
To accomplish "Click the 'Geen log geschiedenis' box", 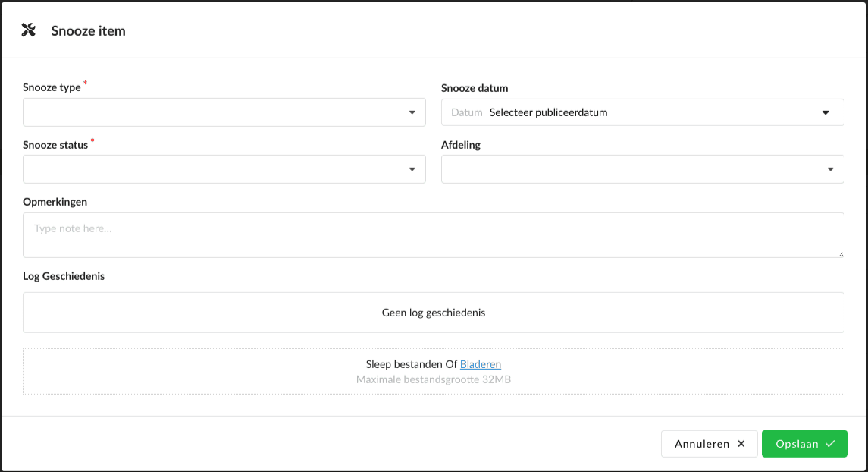I will [x=433, y=313].
